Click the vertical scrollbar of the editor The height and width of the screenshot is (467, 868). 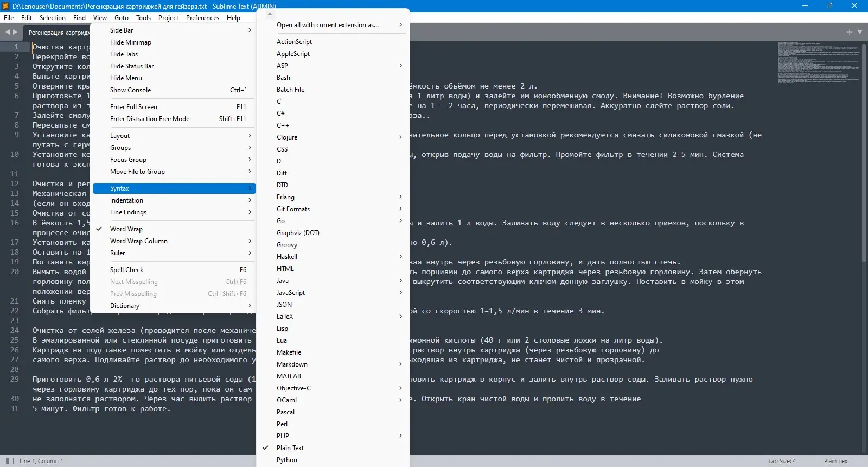(865, 152)
